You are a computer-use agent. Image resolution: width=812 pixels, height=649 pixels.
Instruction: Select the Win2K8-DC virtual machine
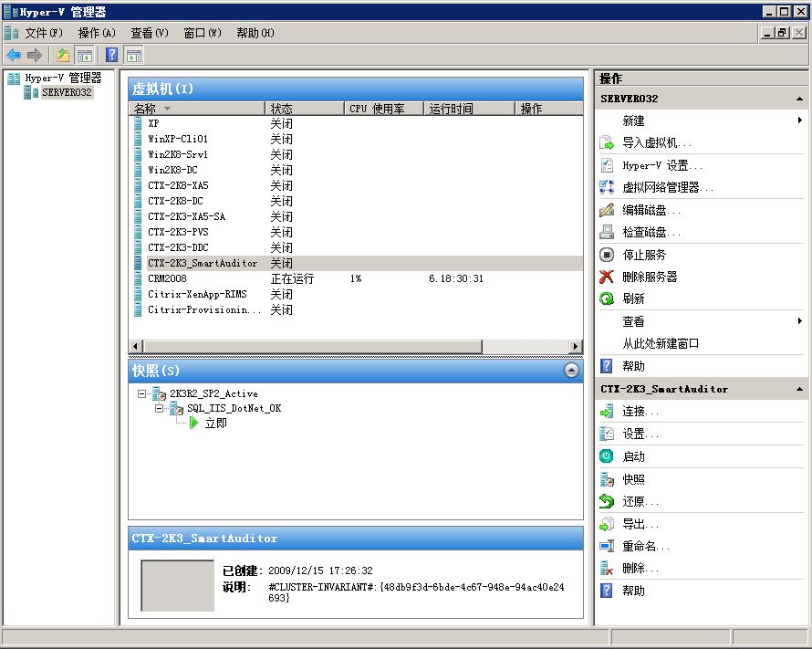click(172, 170)
